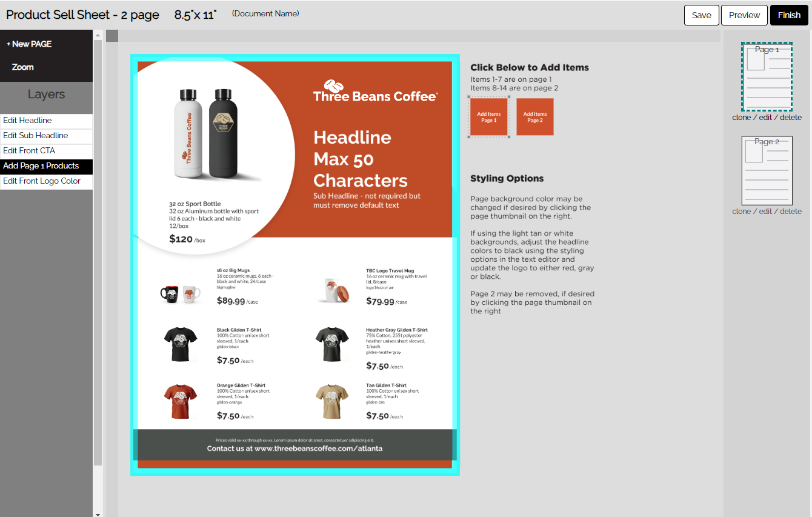
Task: Click the tan T-shirt image
Action: [332, 401]
